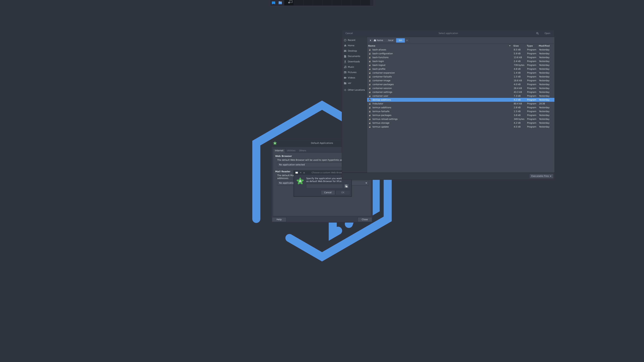Click the forward arrow after bin breadcrumb

407,40
